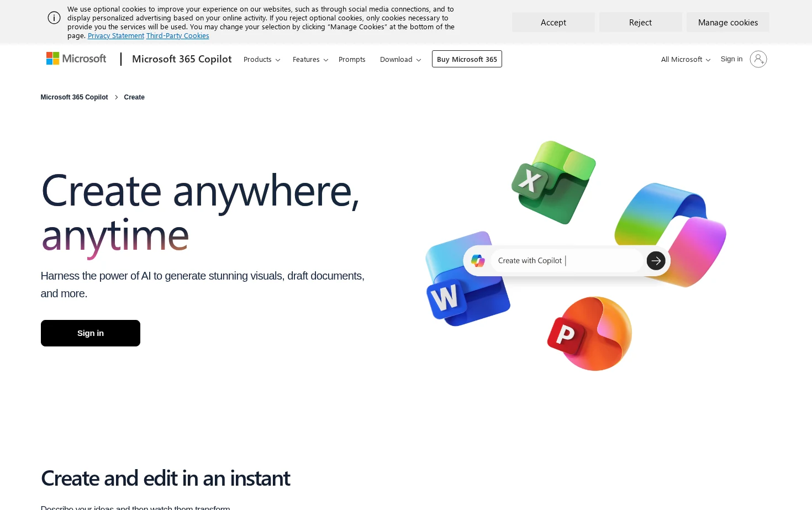812x510 pixels.
Task: Click the breadcrumb chevron separator
Action: coord(116,97)
